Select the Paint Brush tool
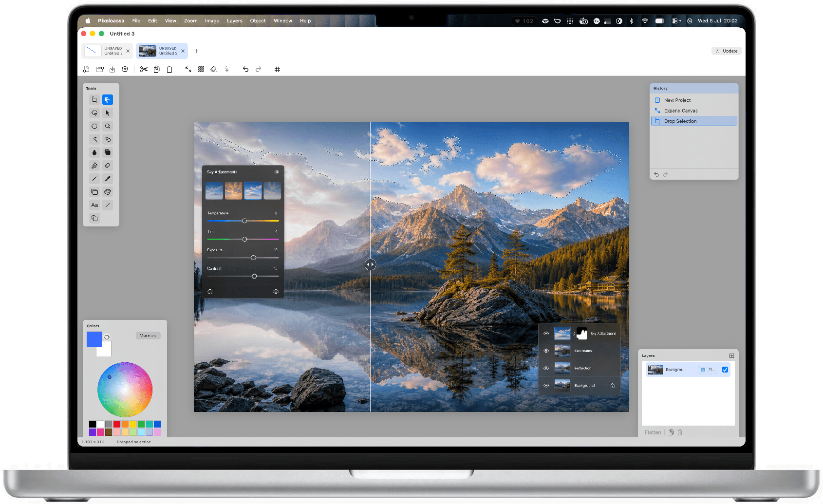Viewport: 823px width, 504px height. click(94, 166)
